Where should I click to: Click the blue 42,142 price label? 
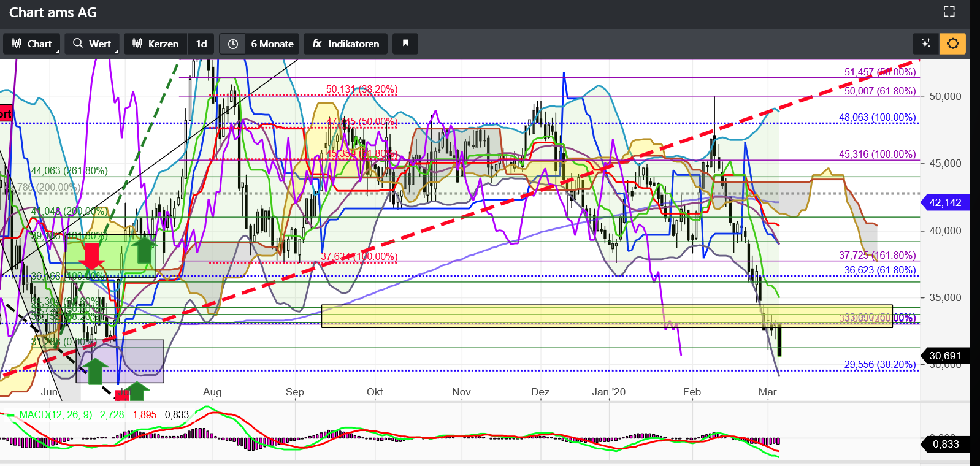945,202
